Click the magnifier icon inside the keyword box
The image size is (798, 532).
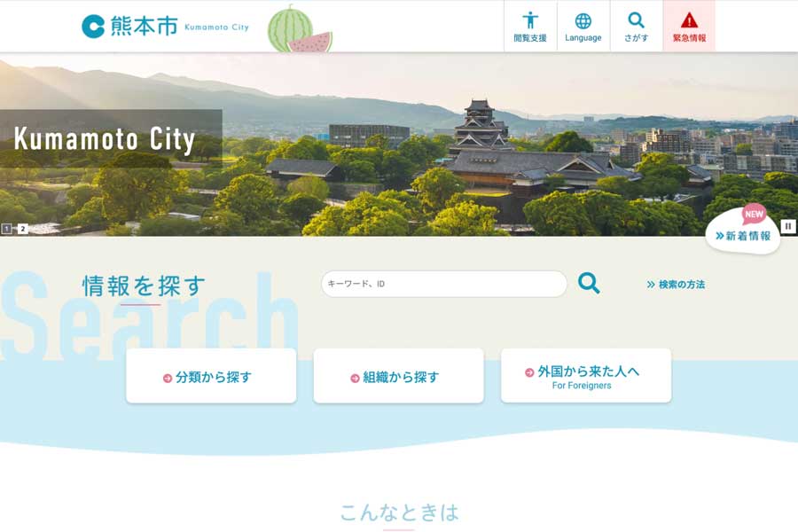tap(588, 284)
